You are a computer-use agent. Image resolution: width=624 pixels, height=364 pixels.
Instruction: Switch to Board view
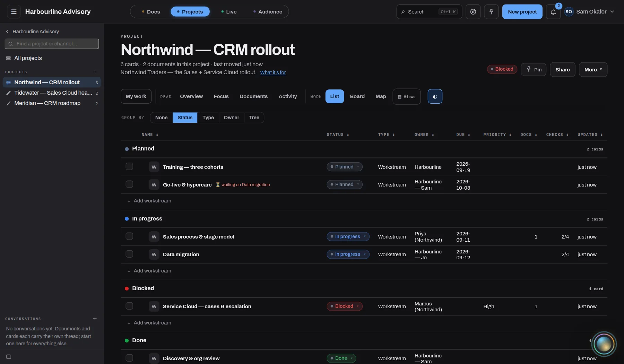pyautogui.click(x=357, y=96)
